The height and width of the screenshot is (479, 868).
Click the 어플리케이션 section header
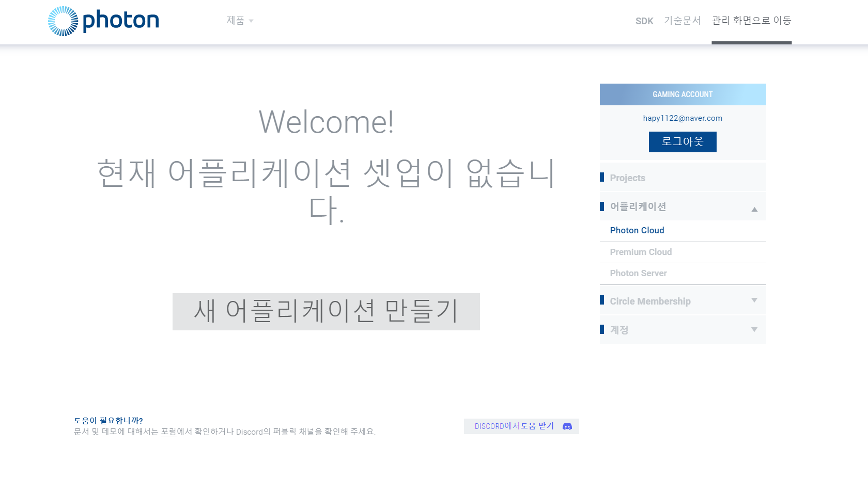[x=683, y=206]
